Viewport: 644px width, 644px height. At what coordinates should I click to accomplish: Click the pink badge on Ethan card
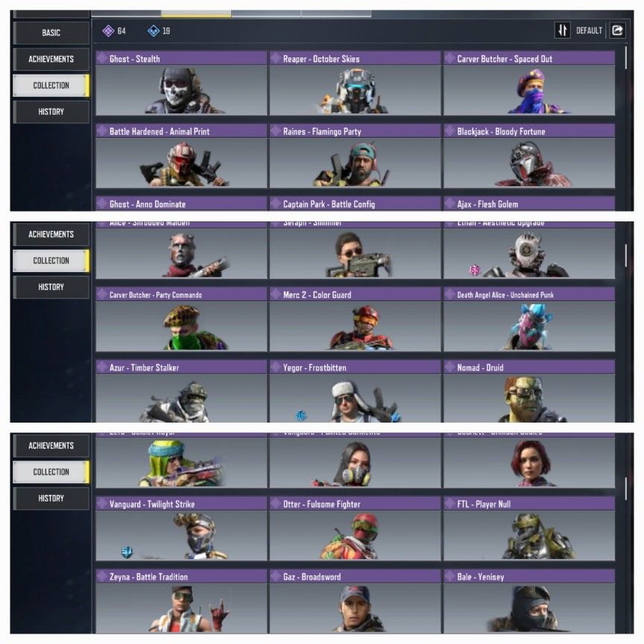tap(475, 270)
